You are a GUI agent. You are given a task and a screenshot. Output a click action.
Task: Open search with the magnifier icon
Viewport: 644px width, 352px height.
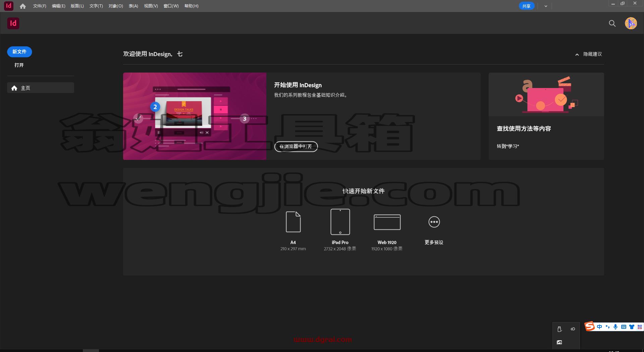point(612,23)
